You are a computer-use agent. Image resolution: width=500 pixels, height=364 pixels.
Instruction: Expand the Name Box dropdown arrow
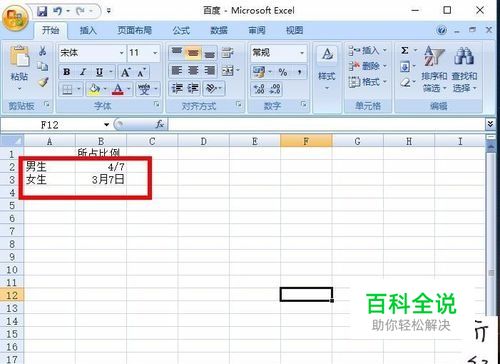[x=106, y=125]
